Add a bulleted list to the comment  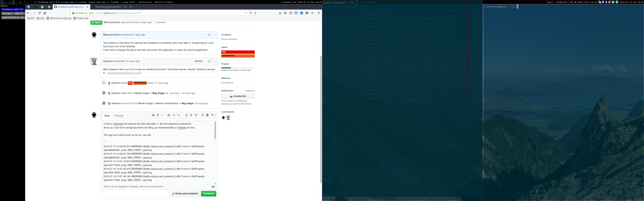click(186, 115)
